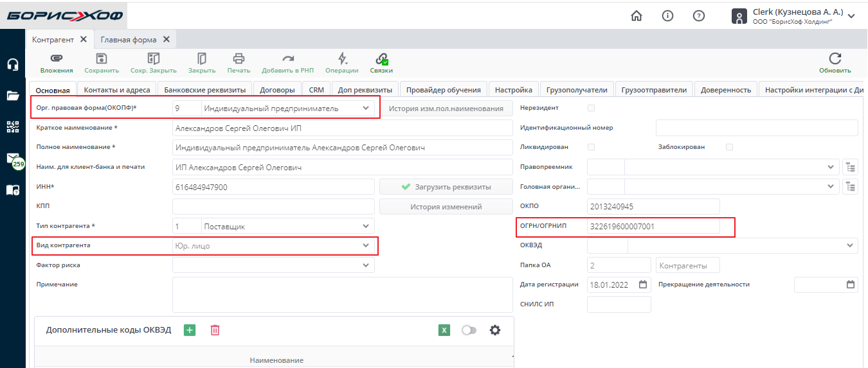Click the red trash delete icon
The height and width of the screenshot is (368, 868).
tap(215, 330)
